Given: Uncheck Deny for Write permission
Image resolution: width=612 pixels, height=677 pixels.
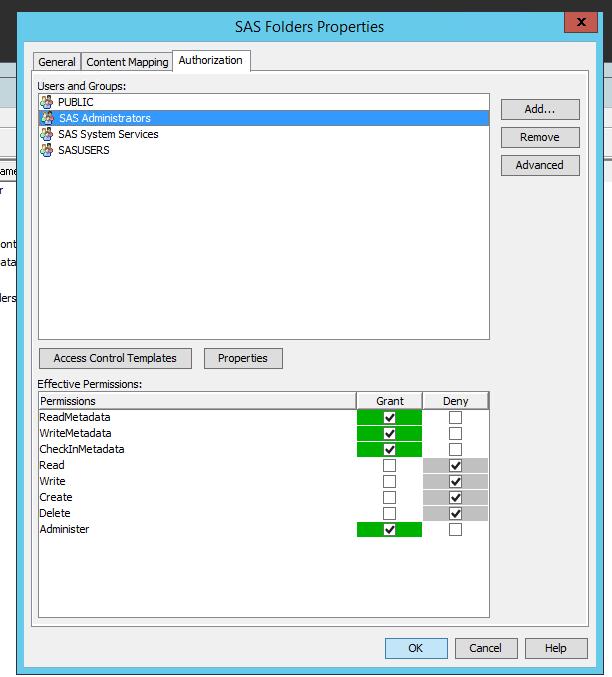Looking at the screenshot, I should 455,481.
